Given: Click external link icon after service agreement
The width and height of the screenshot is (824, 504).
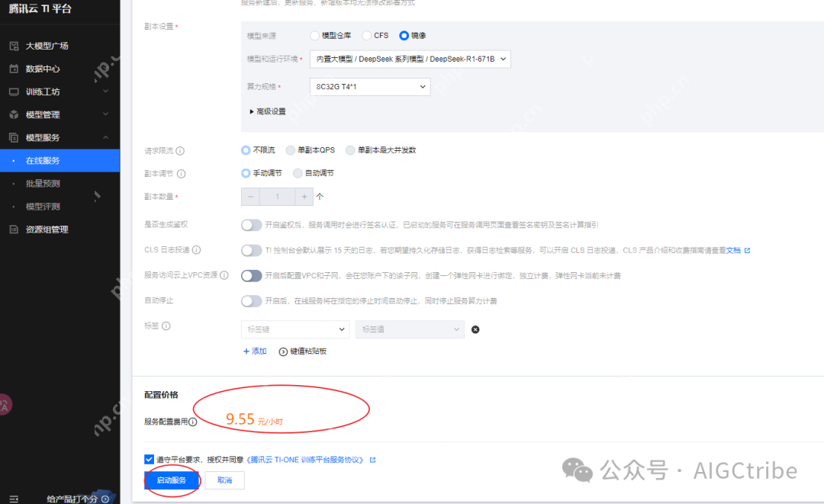Looking at the screenshot, I should [x=372, y=460].
